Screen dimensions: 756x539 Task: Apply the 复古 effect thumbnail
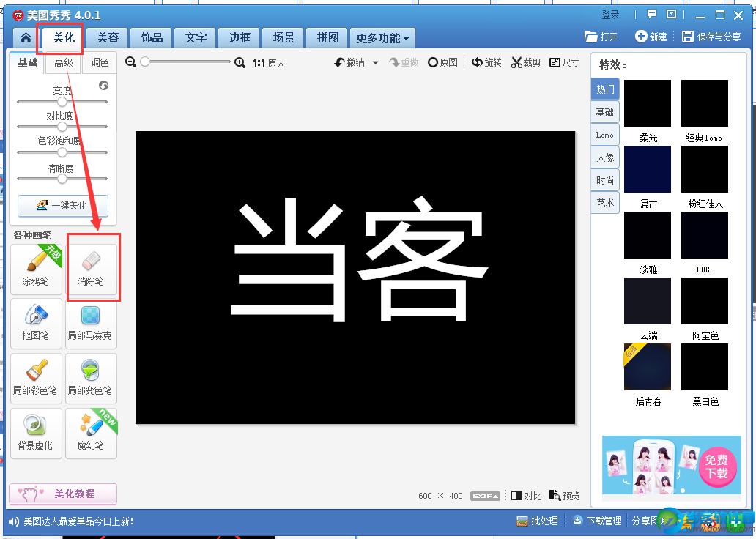[x=648, y=169]
